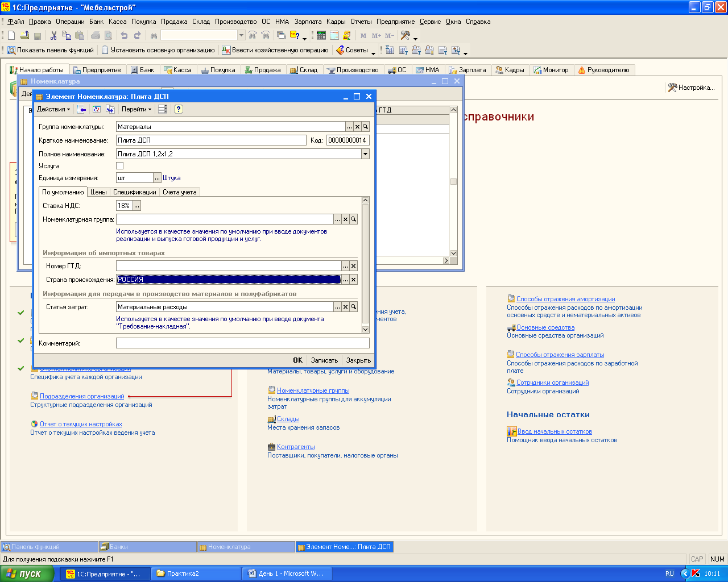This screenshot has width=728, height=582.
Task: Clear the Статья затрат field with X button
Action: 345,307
